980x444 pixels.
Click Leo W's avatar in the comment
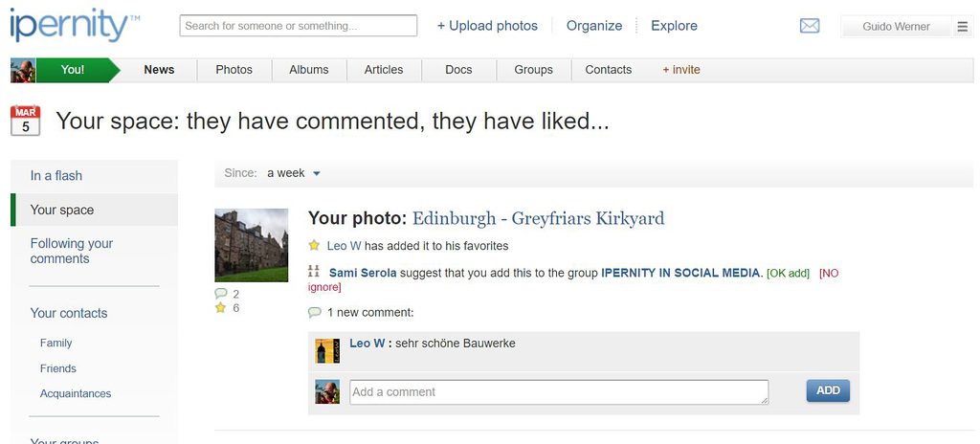[327, 351]
